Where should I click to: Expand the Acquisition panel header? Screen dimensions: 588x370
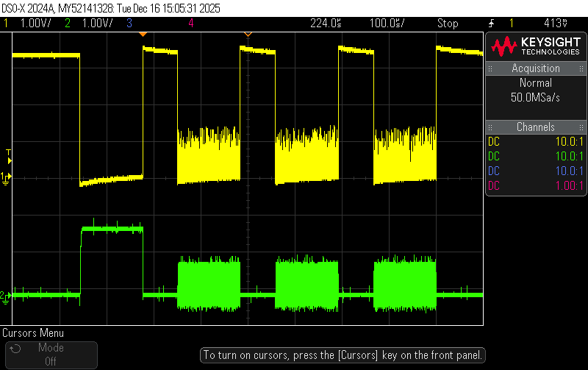[x=536, y=68]
